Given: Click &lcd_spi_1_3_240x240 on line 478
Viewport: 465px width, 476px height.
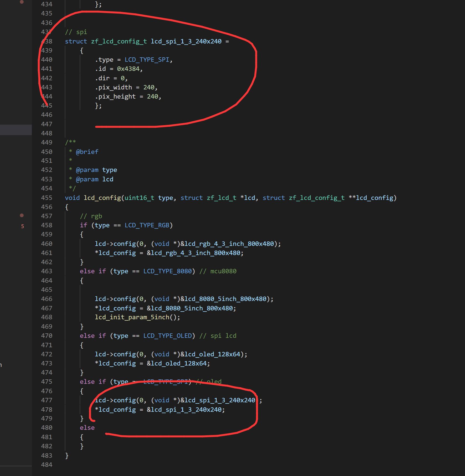Looking at the screenshot, I should pyautogui.click(x=184, y=410).
